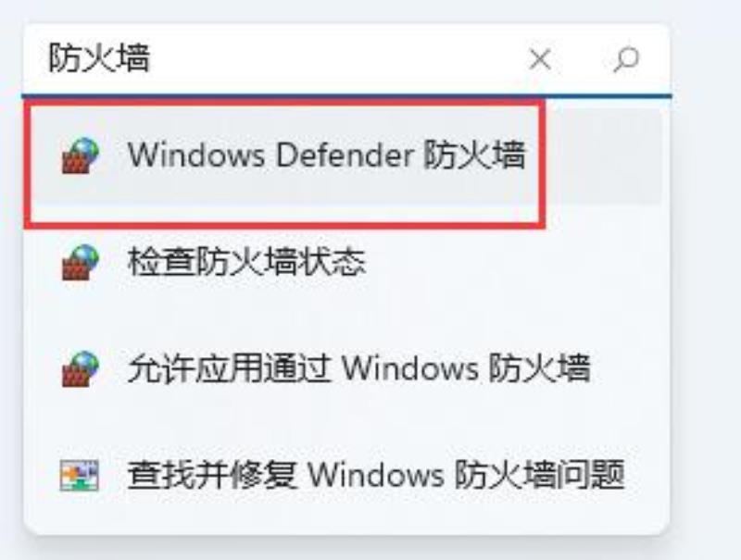Image resolution: width=741 pixels, height=560 pixels.
Task: Click the grey highlighted area right of the red box
Action: point(604,156)
